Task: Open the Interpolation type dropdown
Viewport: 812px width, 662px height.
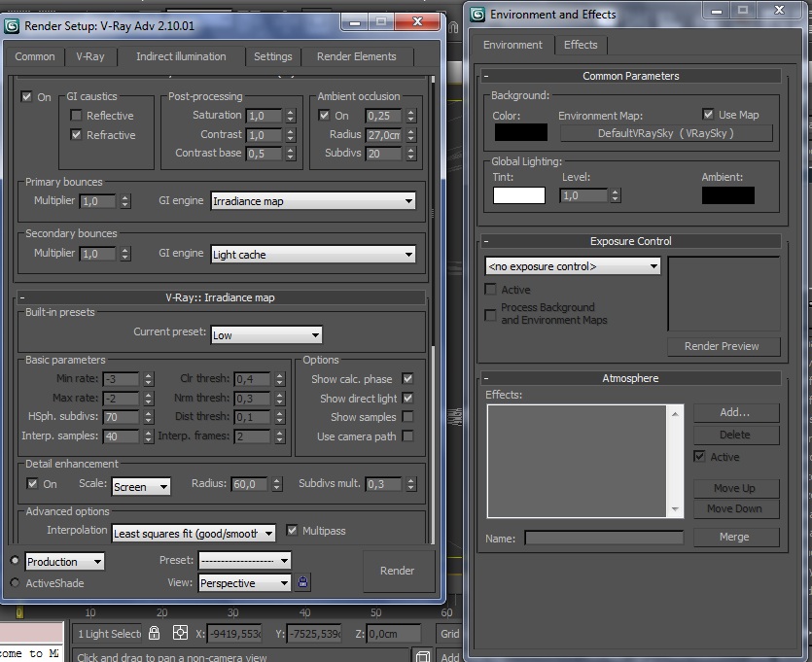Action: pyautogui.click(x=194, y=533)
